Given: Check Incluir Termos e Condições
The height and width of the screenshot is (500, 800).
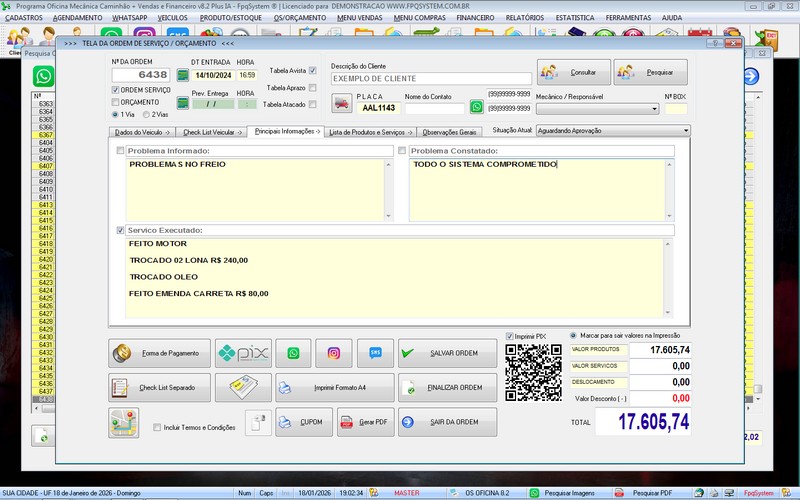Looking at the screenshot, I should 157,428.
